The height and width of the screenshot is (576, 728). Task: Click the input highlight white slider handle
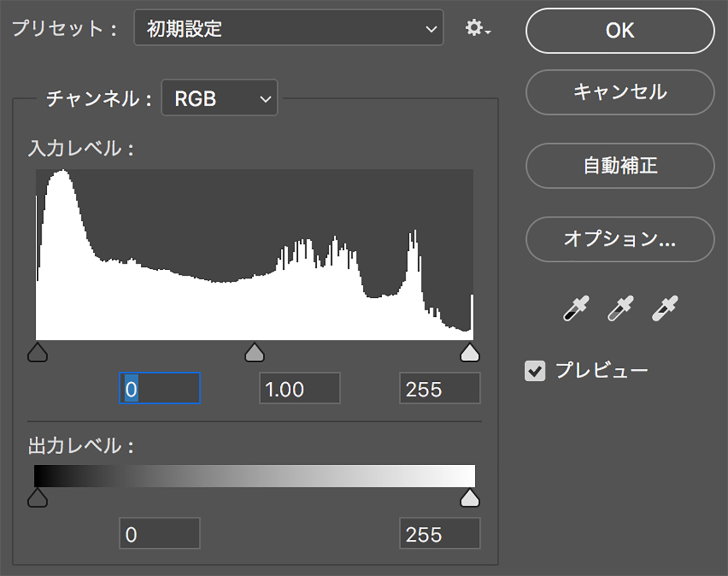tap(470, 352)
